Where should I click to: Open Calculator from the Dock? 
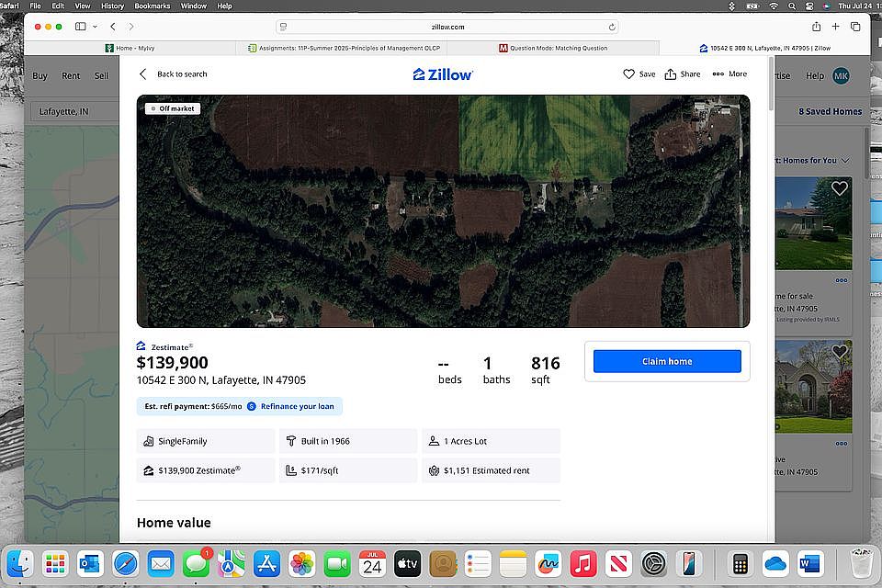click(737, 562)
